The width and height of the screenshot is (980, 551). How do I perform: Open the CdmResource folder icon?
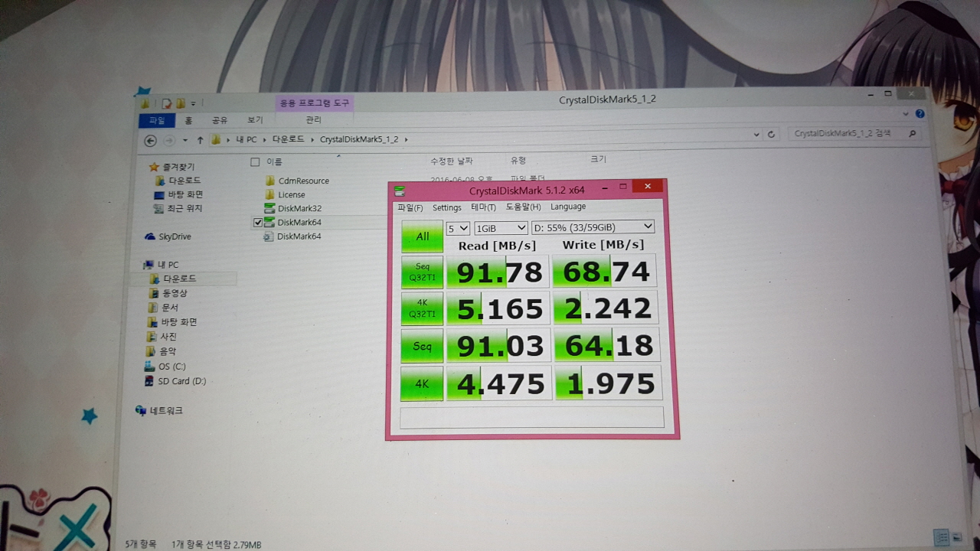tap(269, 181)
